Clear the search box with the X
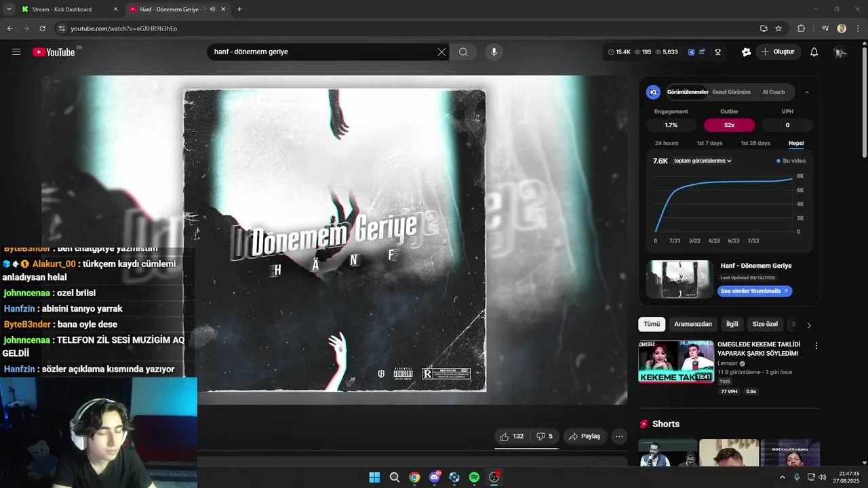This screenshot has height=488, width=868. [x=441, y=52]
